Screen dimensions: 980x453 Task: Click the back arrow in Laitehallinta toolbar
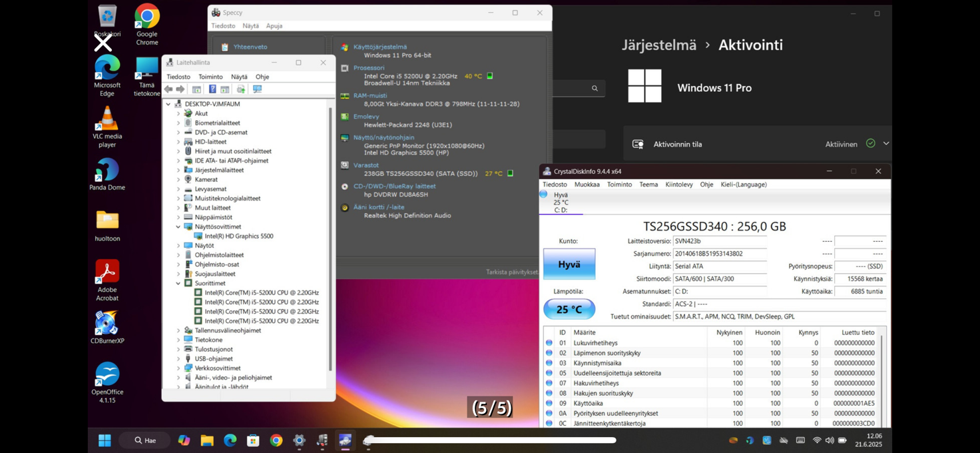168,89
